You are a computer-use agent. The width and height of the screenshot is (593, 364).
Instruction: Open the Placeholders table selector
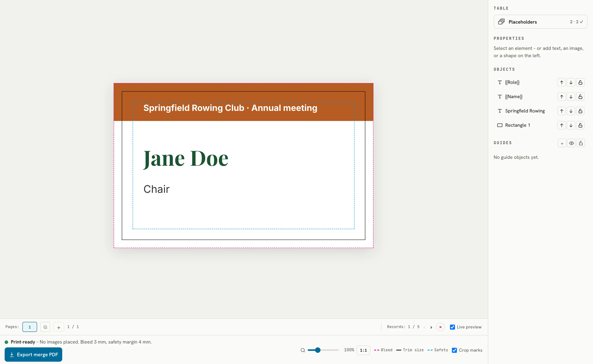click(540, 22)
